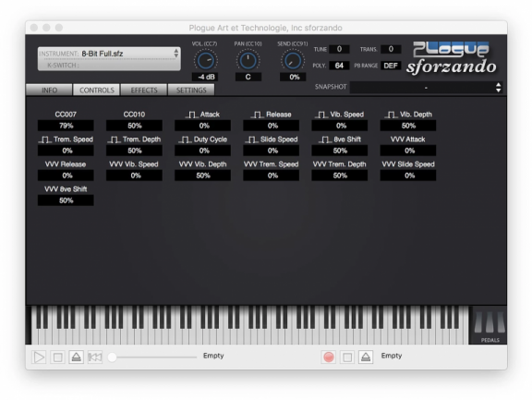Click the VOL (CC7) knob
The height and width of the screenshot is (400, 532).
pos(206,61)
